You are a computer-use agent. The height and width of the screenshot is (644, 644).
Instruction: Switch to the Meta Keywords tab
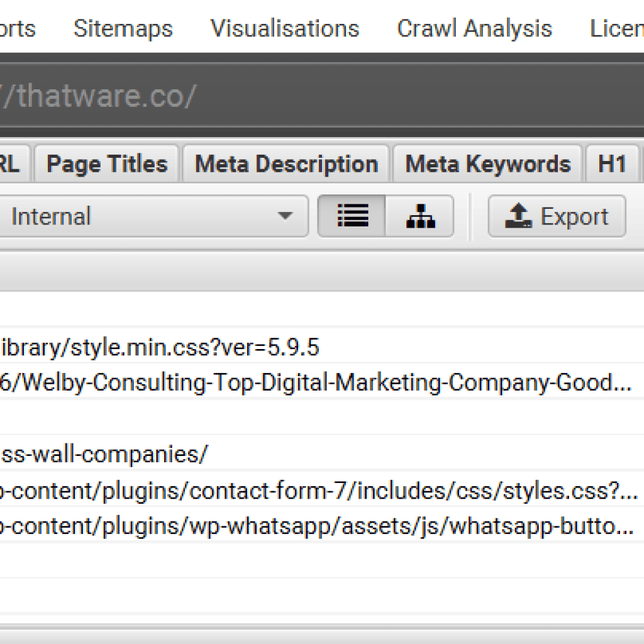[488, 164]
